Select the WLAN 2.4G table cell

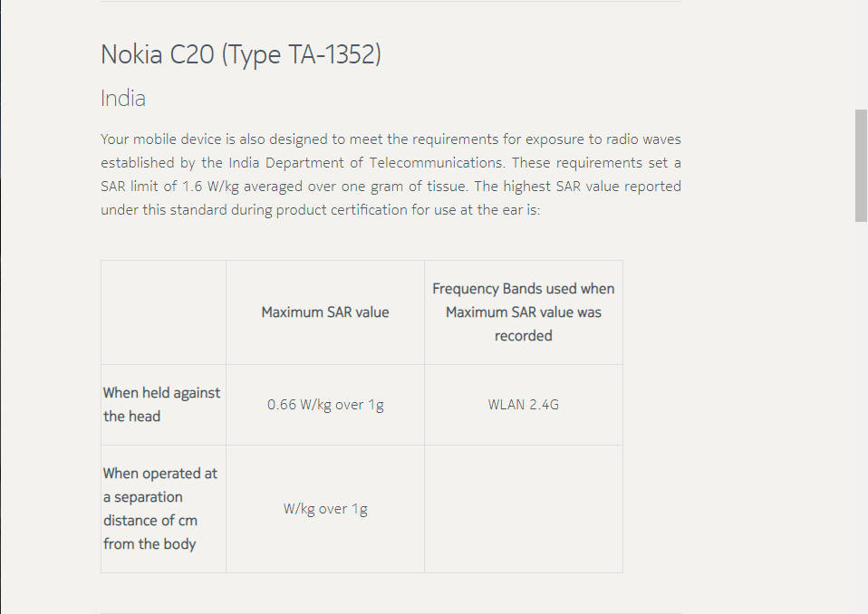523,405
